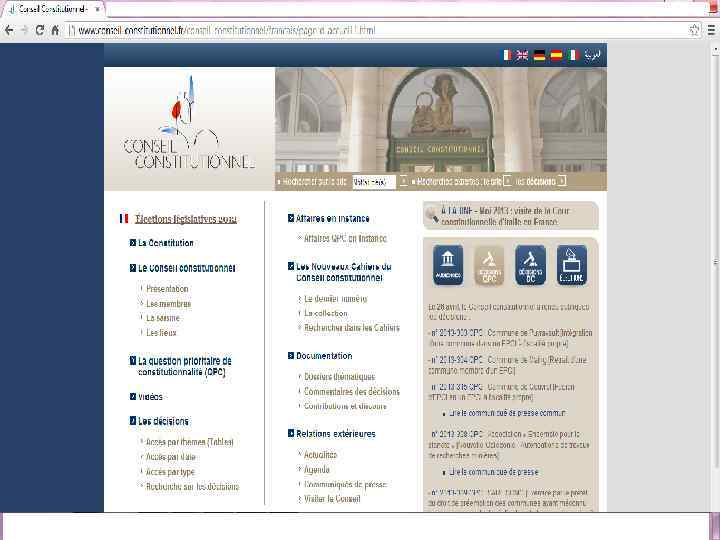
Task: Switch site language to Italian flag
Action: click(x=573, y=55)
